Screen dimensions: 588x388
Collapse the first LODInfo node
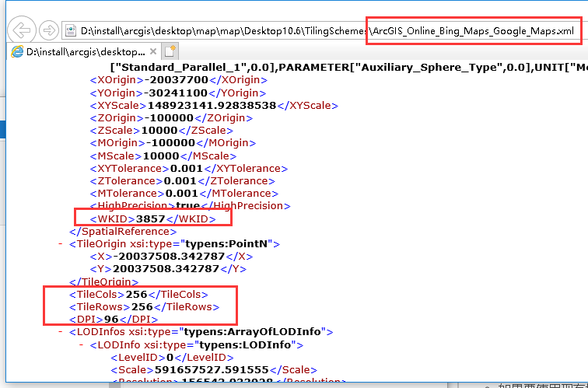(82, 344)
